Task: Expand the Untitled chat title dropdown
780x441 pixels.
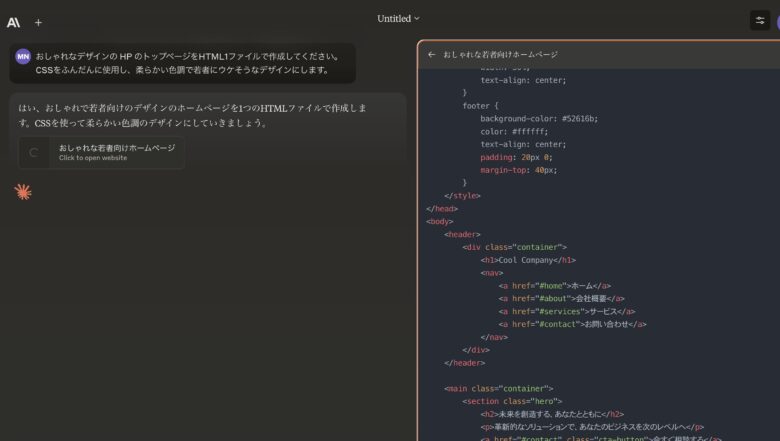Action: pos(398,18)
